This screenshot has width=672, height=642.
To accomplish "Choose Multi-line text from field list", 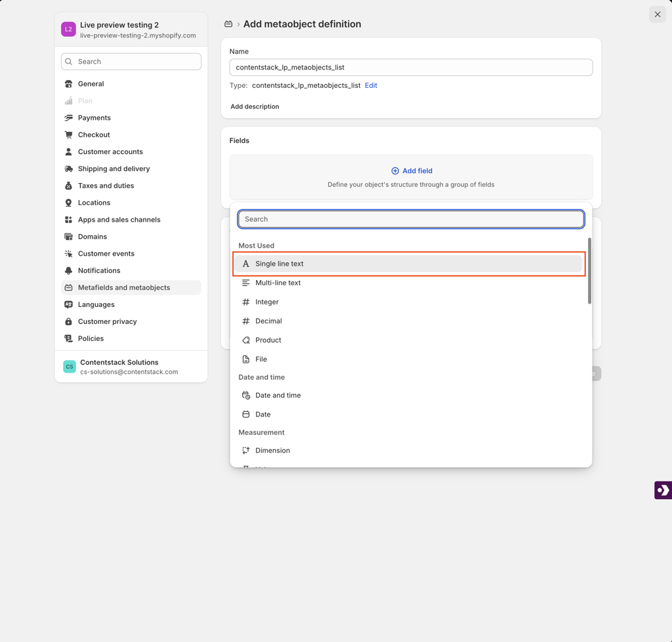I will 278,283.
